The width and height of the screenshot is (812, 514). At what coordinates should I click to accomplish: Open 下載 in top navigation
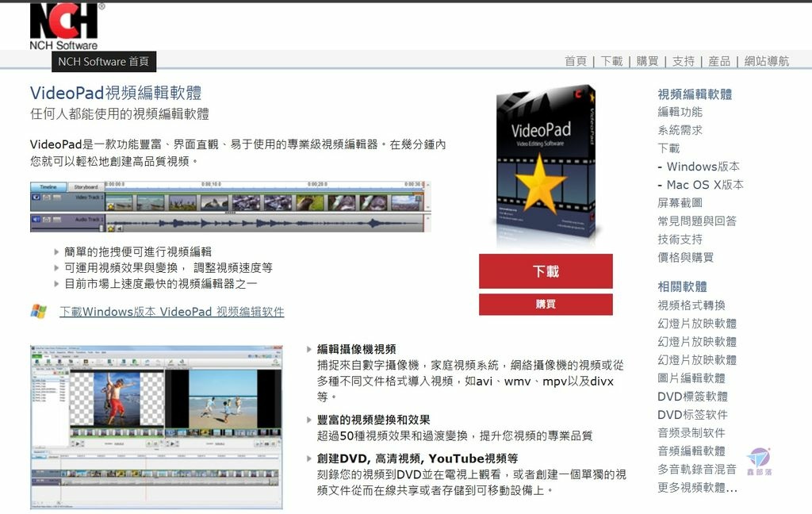[611, 61]
